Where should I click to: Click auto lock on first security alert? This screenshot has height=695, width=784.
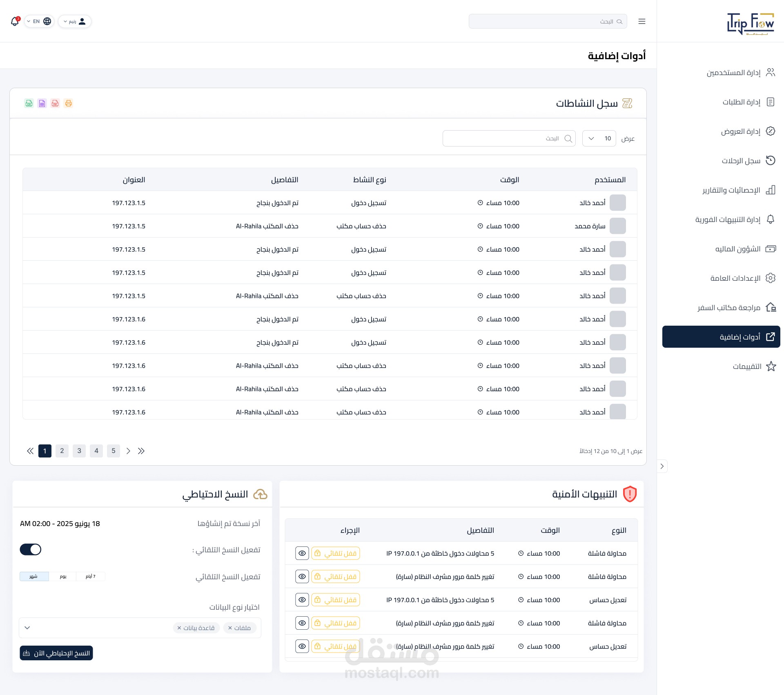pyautogui.click(x=336, y=553)
